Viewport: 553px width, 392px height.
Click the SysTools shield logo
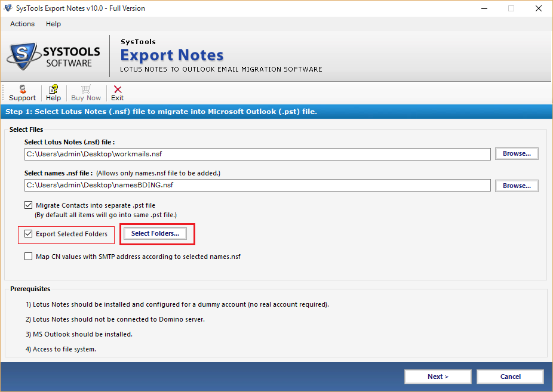click(23, 56)
